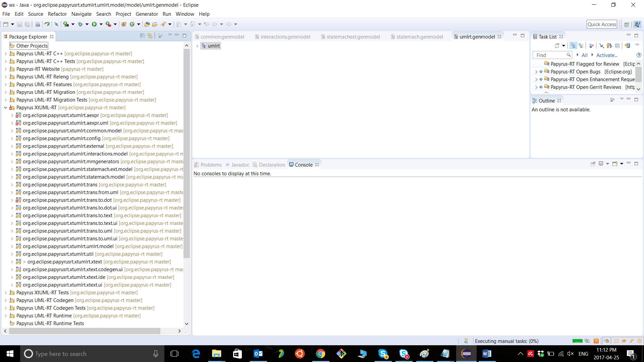Click the RSS feed icon in status bar

tap(596, 341)
